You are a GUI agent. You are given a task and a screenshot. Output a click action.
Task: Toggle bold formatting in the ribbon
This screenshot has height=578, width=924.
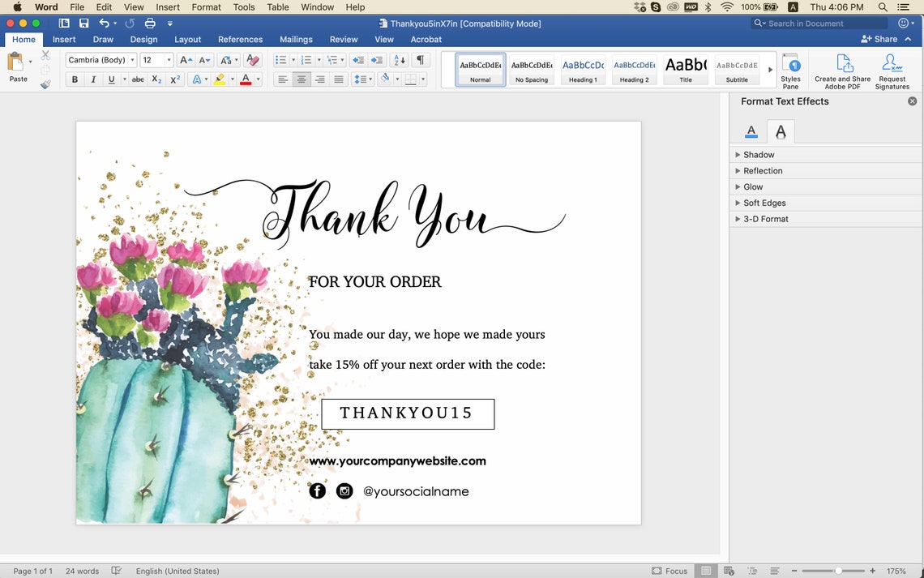[x=75, y=79]
